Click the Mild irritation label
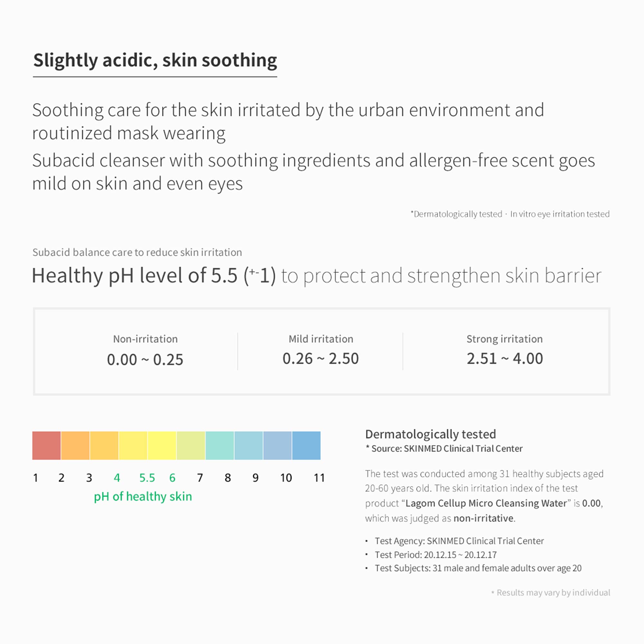Screen dimensions: 644x644 [x=321, y=339]
